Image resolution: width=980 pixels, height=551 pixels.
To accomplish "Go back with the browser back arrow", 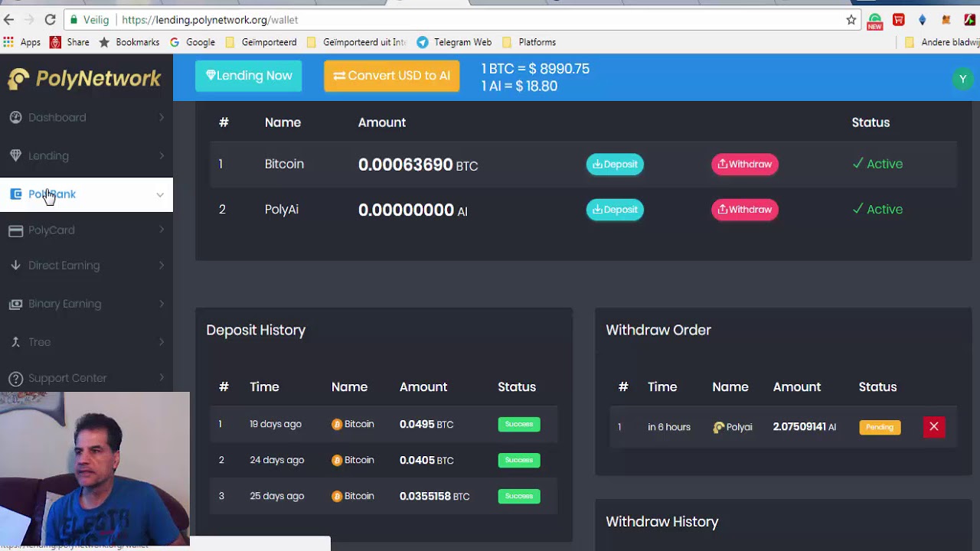I will point(9,20).
